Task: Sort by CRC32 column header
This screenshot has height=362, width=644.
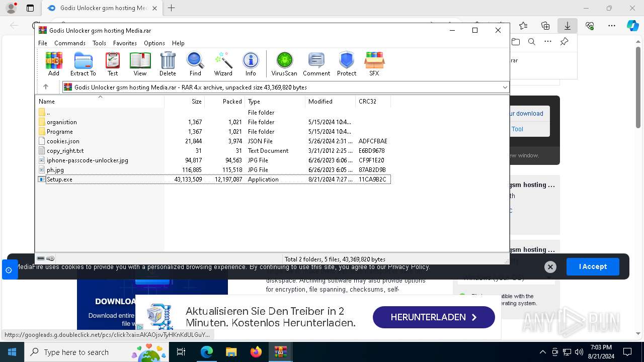Action: pos(373,102)
